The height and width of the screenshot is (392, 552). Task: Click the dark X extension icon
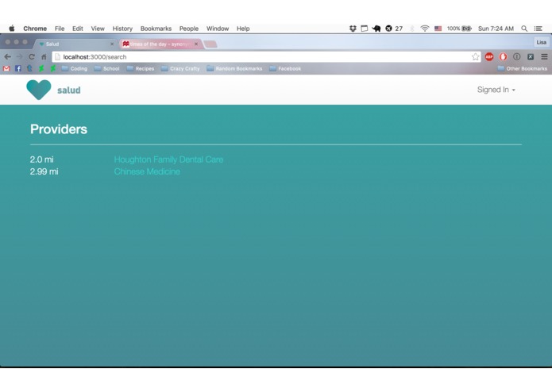tap(531, 56)
